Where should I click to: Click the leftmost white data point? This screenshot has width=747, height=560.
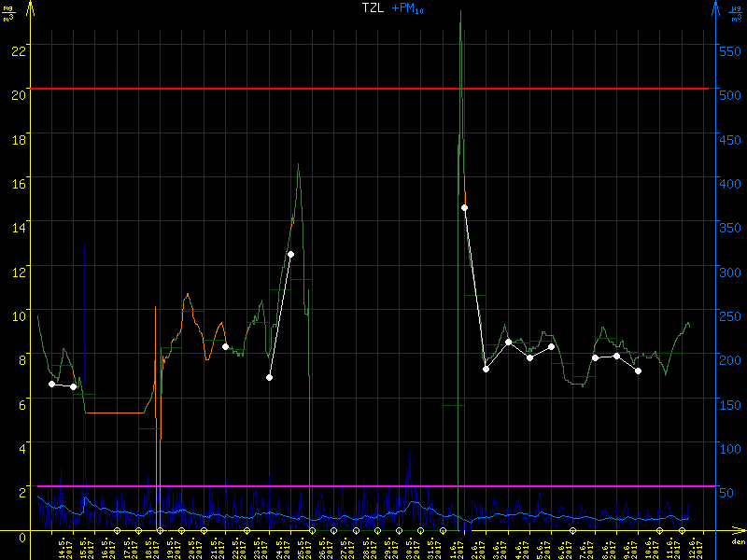coord(51,384)
